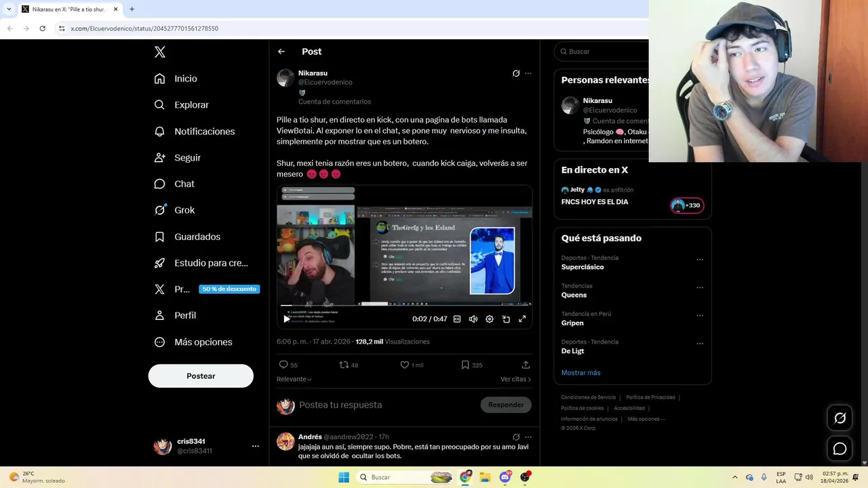Screen dimensions: 868x488
Task: Click the Responder button
Action: click(x=506, y=405)
